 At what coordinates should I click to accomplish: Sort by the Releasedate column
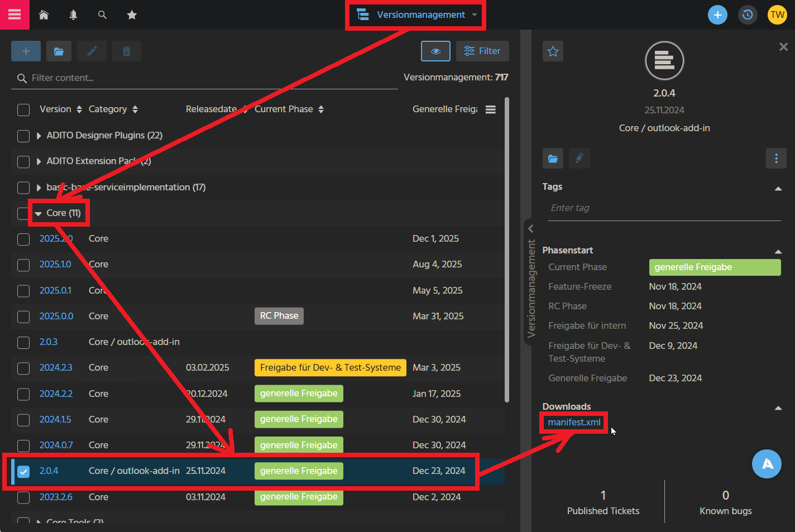217,109
